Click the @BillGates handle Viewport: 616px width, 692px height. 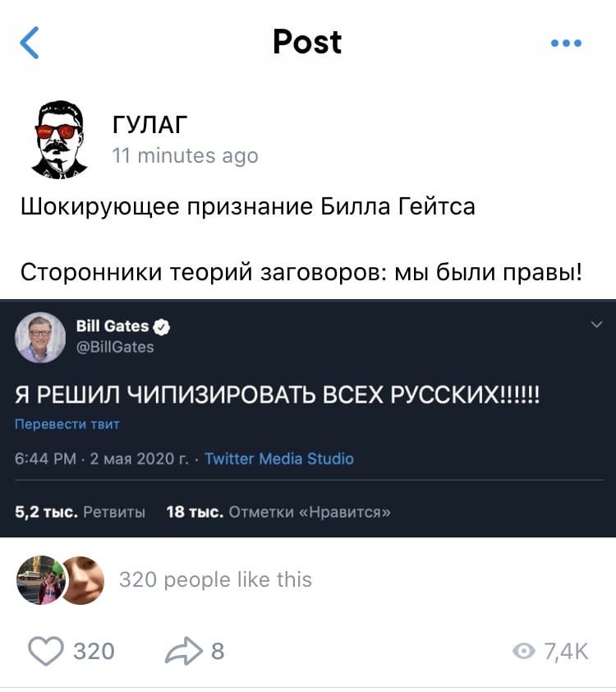tap(115, 347)
